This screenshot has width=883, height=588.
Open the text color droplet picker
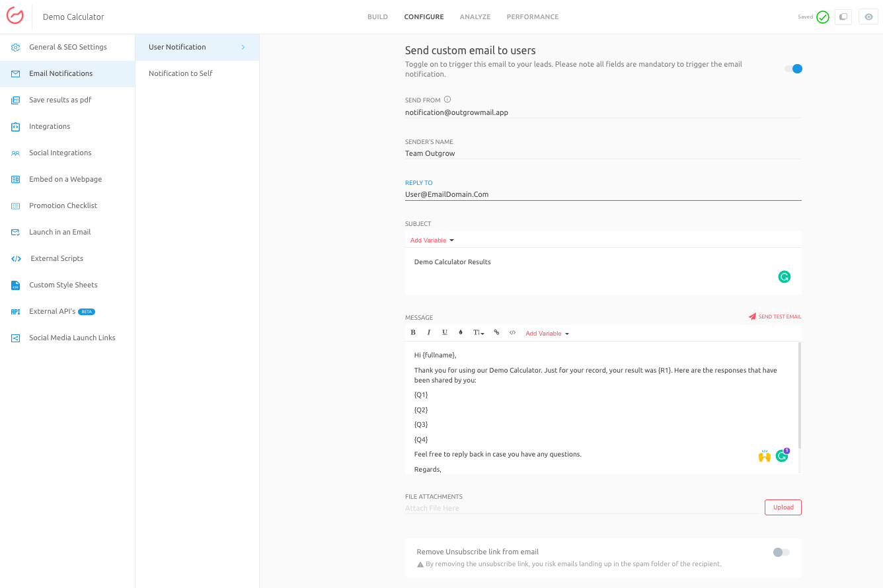tap(461, 333)
